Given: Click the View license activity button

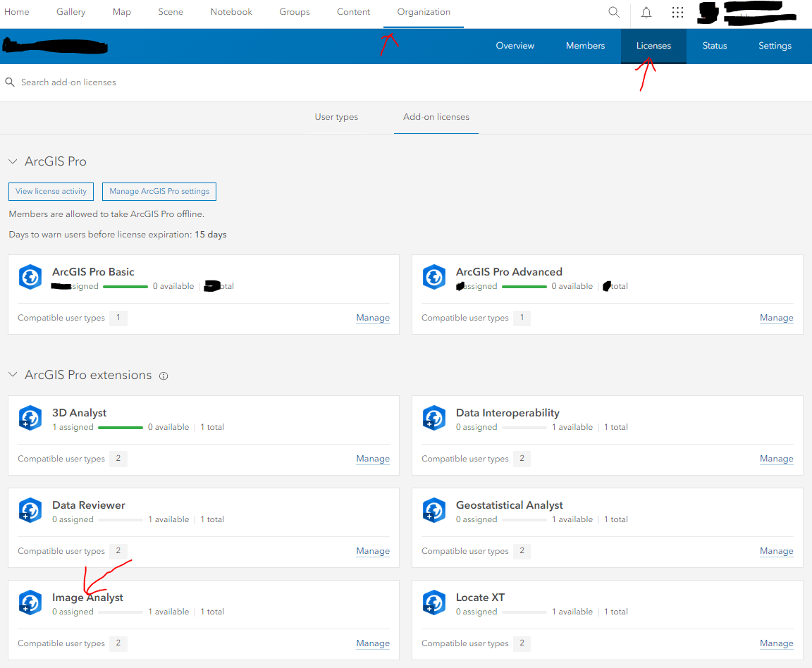Looking at the screenshot, I should (x=50, y=191).
